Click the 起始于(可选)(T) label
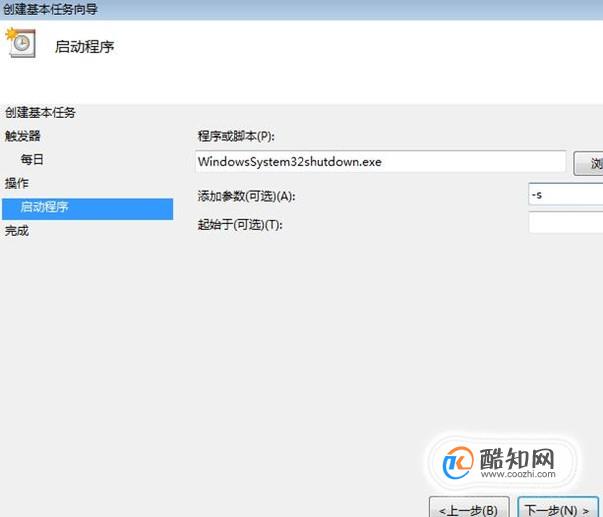 [240, 225]
